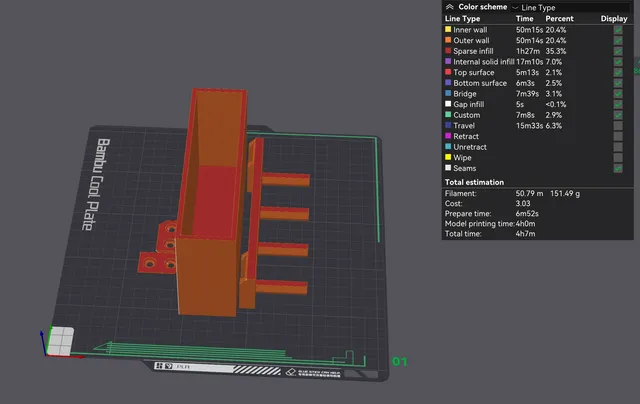Screen dimensions: 640x404
Task: Click the red Top surface swatch
Action: coord(448,72)
